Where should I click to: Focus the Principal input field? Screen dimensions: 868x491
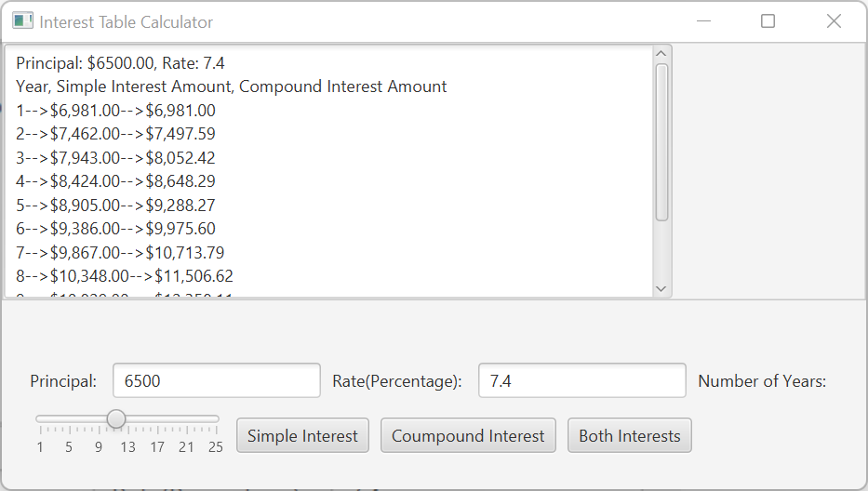pyautogui.click(x=217, y=380)
